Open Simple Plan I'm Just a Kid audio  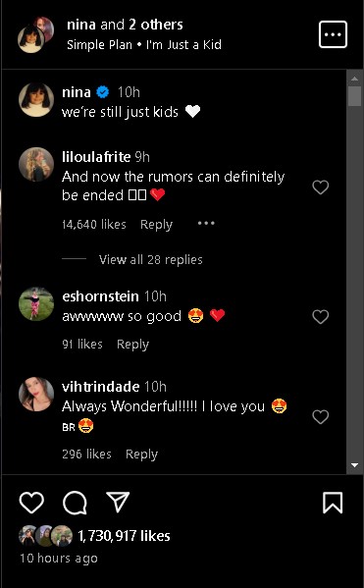pyautogui.click(x=144, y=45)
